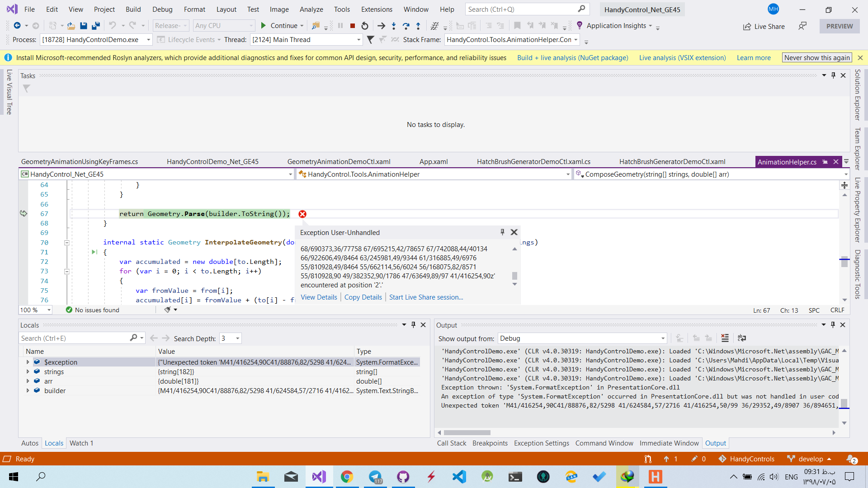
Task: Toggle auto-hide pin on Tasks panel
Action: coord(833,75)
